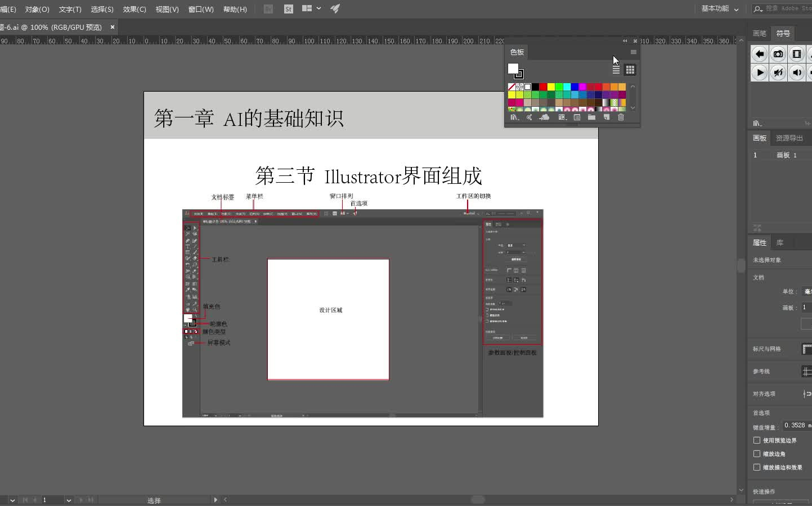Open the 基本功能 workspace dropdown
Viewport: 812px width, 506px height.
click(x=720, y=9)
